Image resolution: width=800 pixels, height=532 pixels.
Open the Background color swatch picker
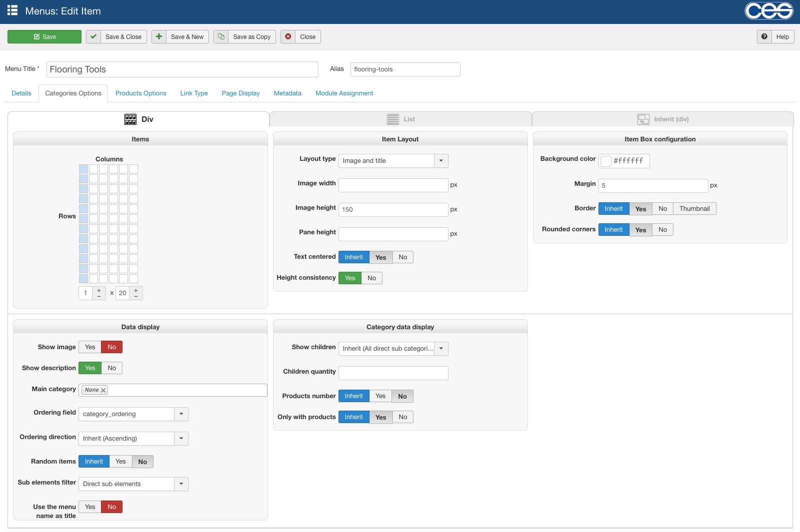606,161
